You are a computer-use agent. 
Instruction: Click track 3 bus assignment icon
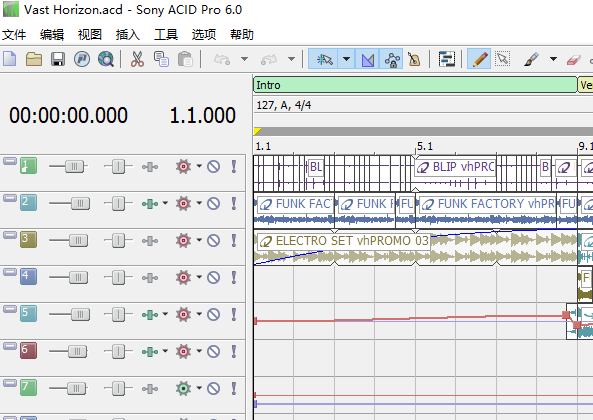150,240
